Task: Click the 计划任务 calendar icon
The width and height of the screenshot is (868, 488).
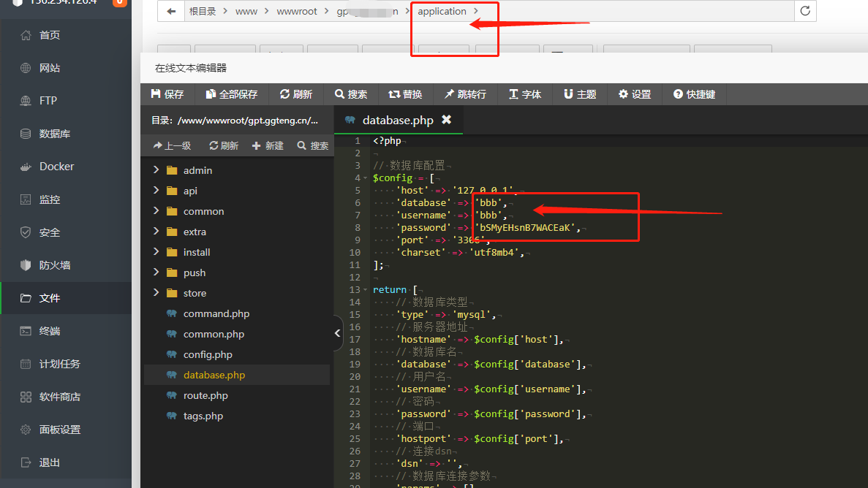Action: tap(26, 364)
